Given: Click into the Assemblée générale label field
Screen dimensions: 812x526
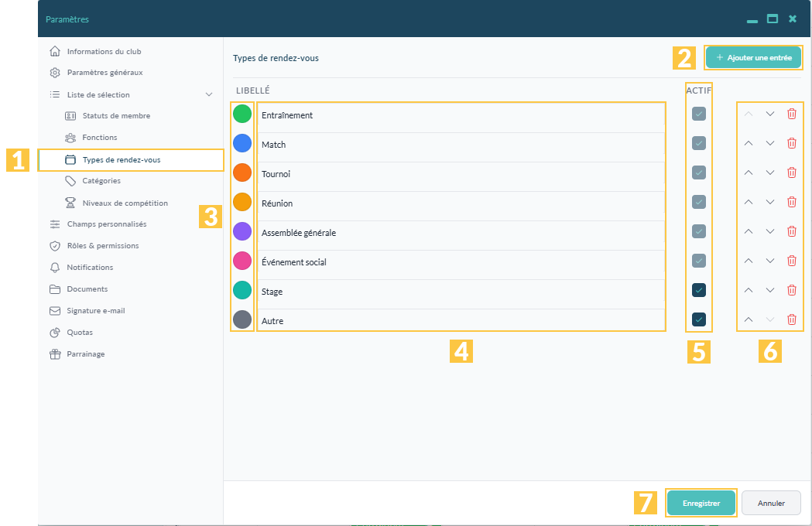Looking at the screenshot, I should tap(461, 233).
